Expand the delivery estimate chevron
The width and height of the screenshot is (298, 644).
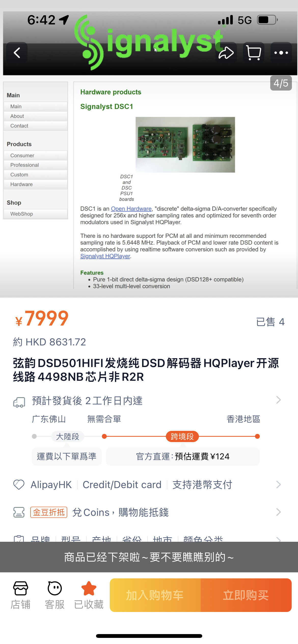(278, 400)
